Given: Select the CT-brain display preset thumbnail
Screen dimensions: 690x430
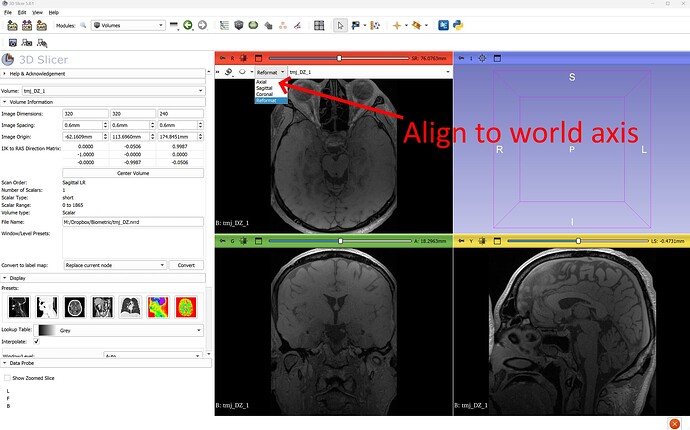Looking at the screenshot, I should coord(73,306).
